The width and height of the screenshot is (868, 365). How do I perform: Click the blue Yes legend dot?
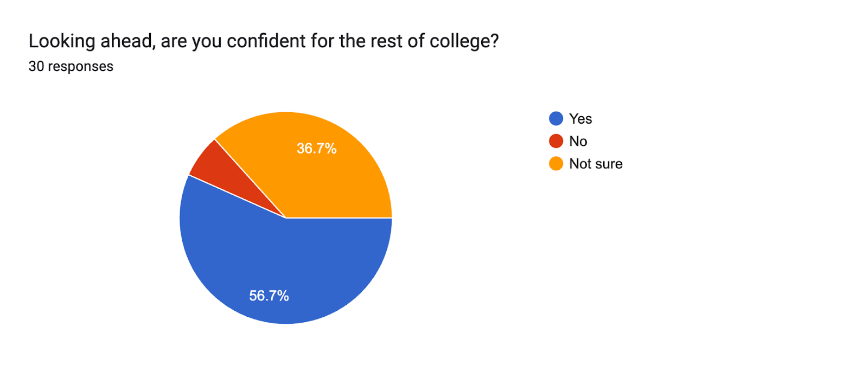tap(556, 119)
